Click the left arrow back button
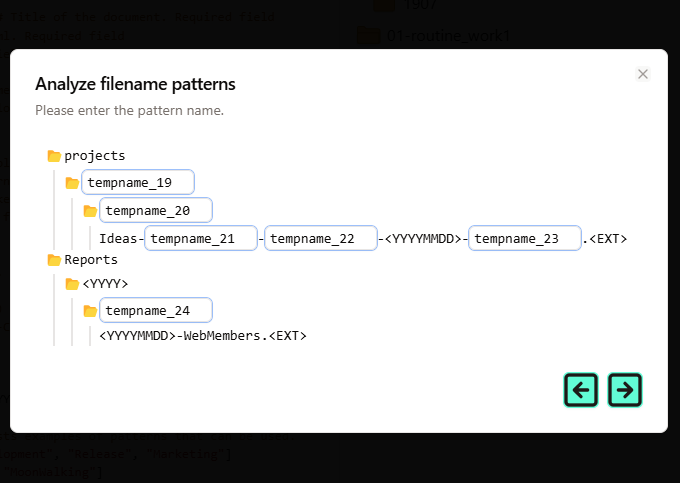The image size is (680, 483). pyautogui.click(x=581, y=390)
